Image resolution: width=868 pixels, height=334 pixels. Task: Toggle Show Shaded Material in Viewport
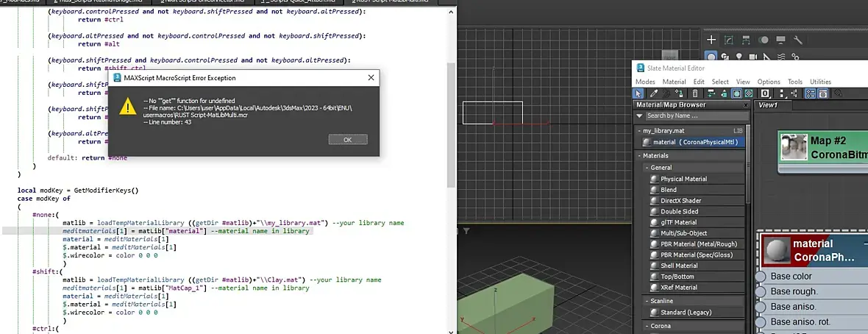click(736, 93)
